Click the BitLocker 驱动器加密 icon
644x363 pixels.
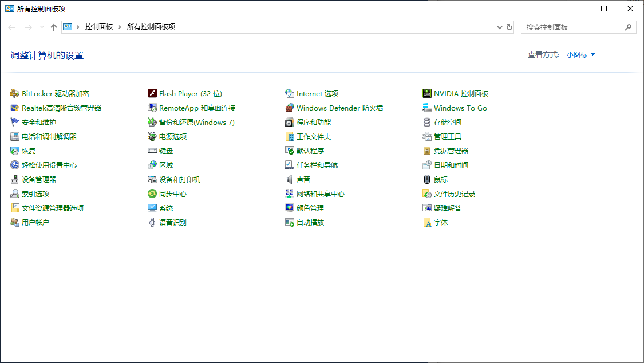(x=15, y=94)
